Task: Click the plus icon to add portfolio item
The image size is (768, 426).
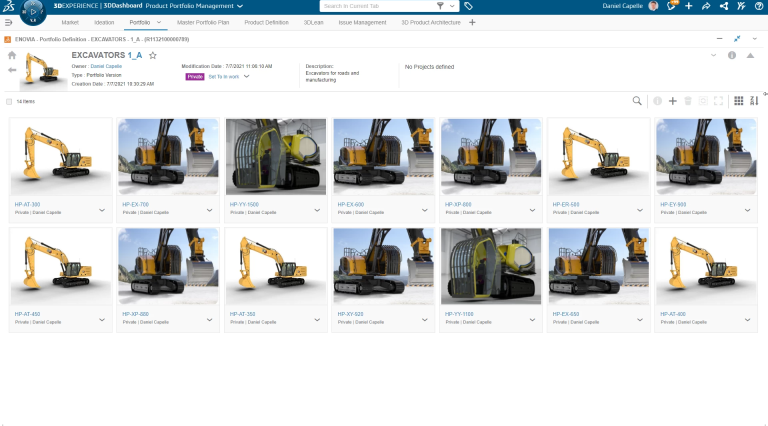Action: (x=673, y=101)
